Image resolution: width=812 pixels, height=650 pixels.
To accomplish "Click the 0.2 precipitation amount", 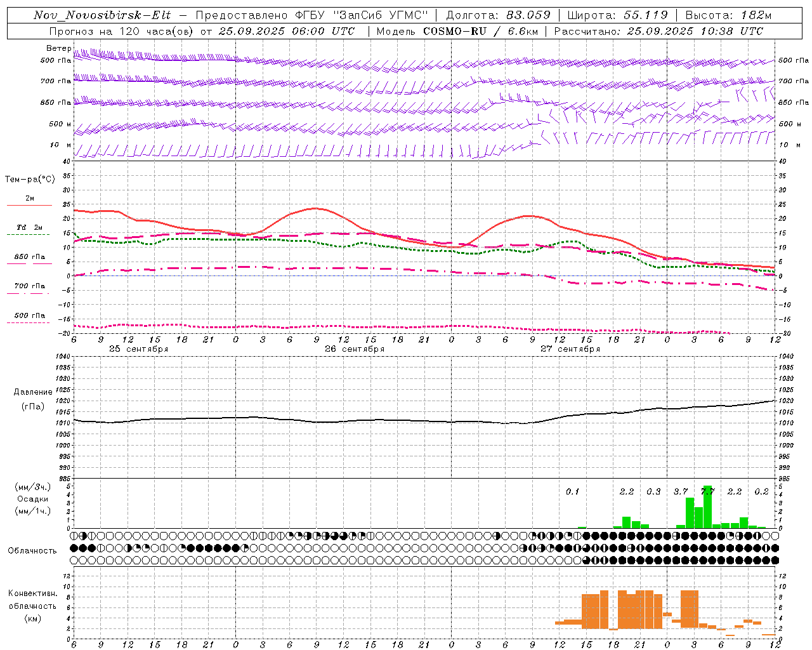I will [761, 491].
